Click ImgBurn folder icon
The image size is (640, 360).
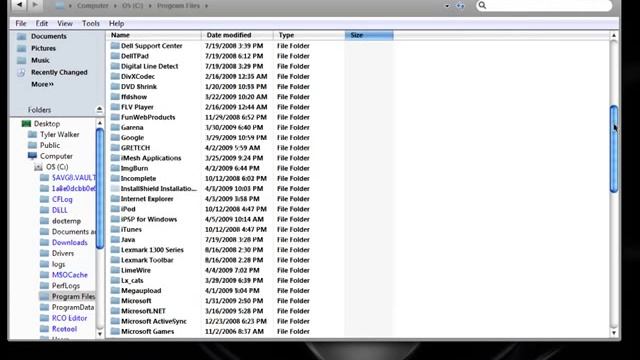tap(115, 168)
